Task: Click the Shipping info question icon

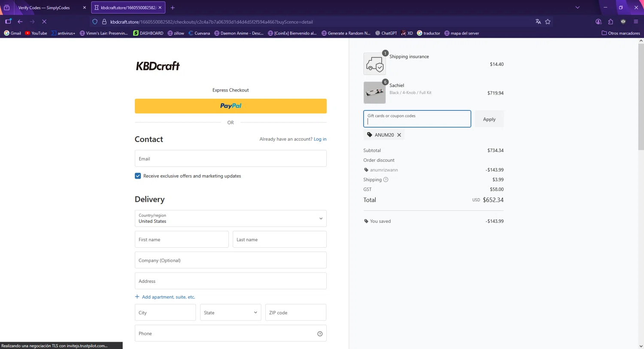Action: point(386,179)
